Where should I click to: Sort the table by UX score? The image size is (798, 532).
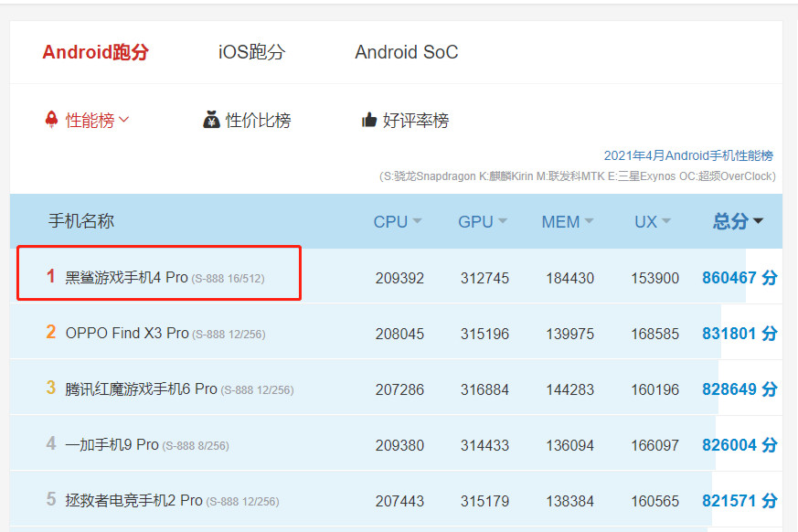(653, 221)
